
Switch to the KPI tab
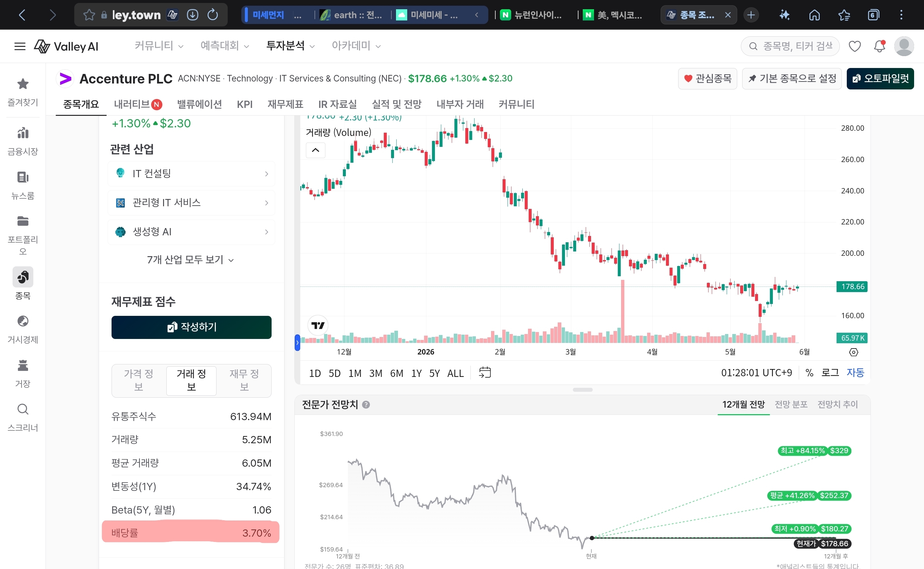click(245, 104)
